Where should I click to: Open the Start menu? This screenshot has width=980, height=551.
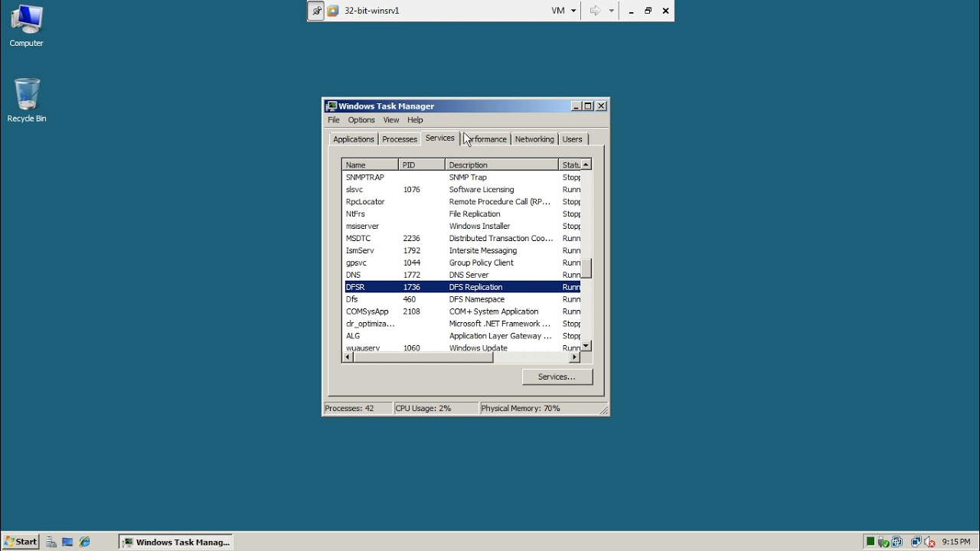20,542
